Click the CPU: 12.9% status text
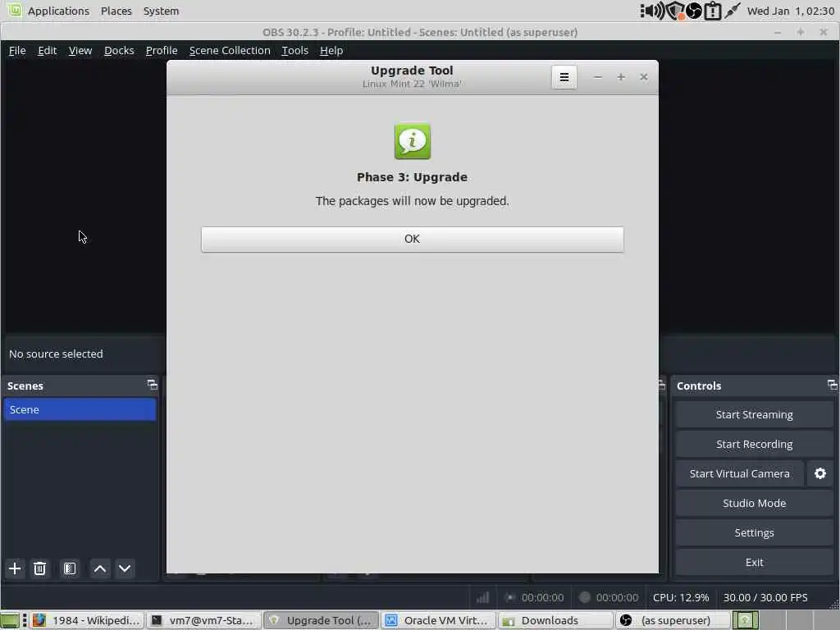This screenshot has height=630, width=840. pos(680,597)
